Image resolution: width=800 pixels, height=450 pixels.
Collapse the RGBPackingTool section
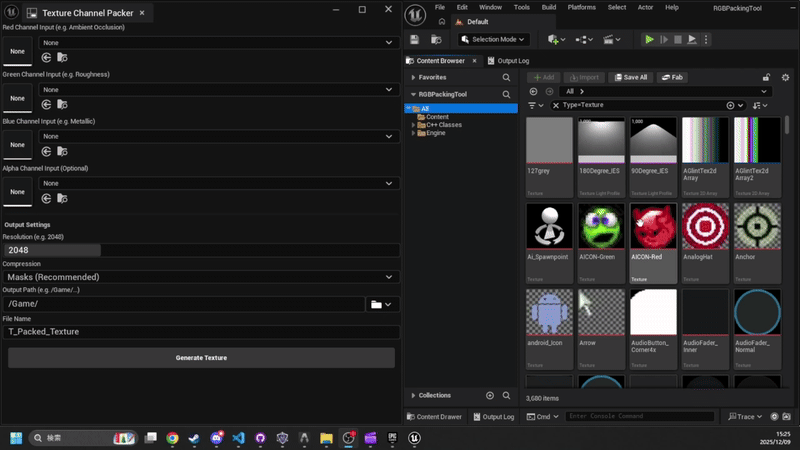(x=413, y=94)
